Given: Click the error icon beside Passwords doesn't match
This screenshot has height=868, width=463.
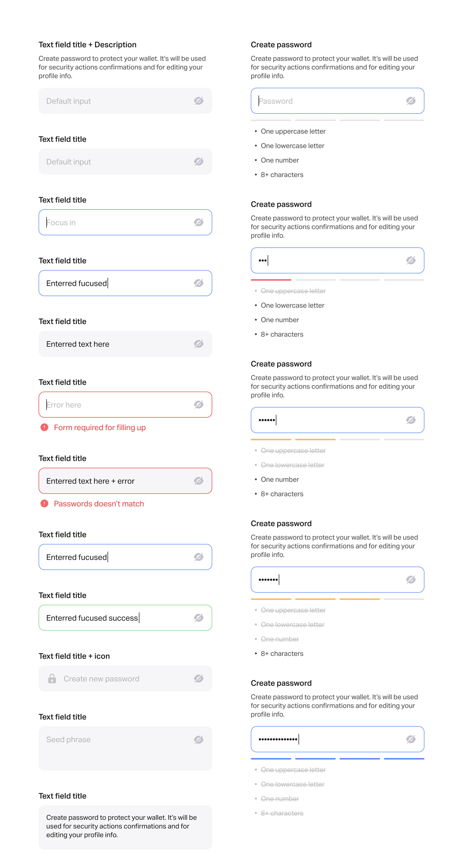Looking at the screenshot, I should pos(44,503).
